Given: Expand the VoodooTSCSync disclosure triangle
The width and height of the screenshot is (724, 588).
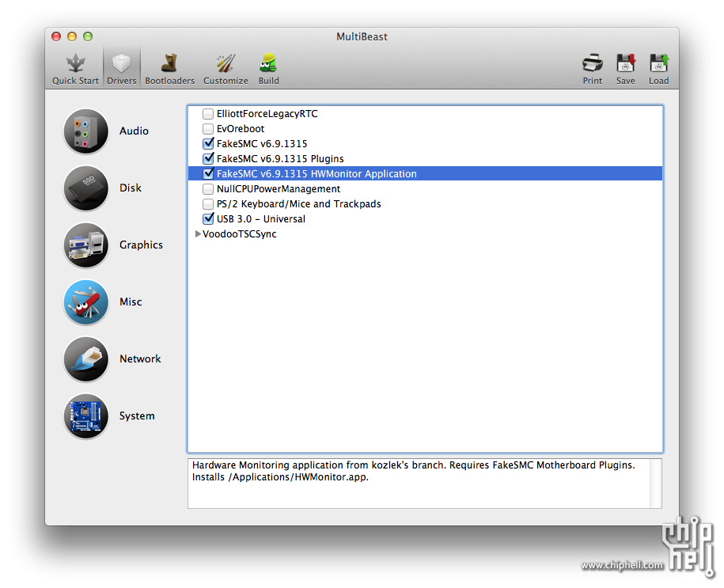Looking at the screenshot, I should 198,233.
